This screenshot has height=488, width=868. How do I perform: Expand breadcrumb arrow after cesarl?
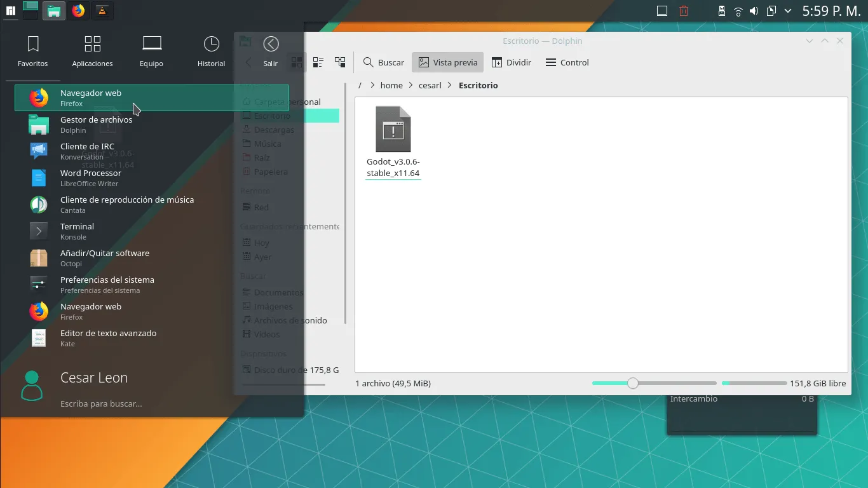point(450,85)
